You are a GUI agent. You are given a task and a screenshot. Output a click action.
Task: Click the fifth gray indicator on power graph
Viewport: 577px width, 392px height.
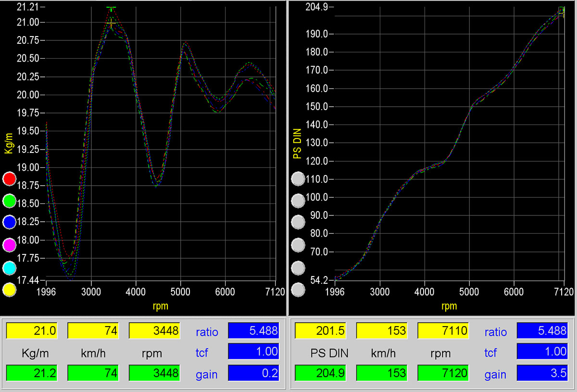pyautogui.click(x=298, y=268)
